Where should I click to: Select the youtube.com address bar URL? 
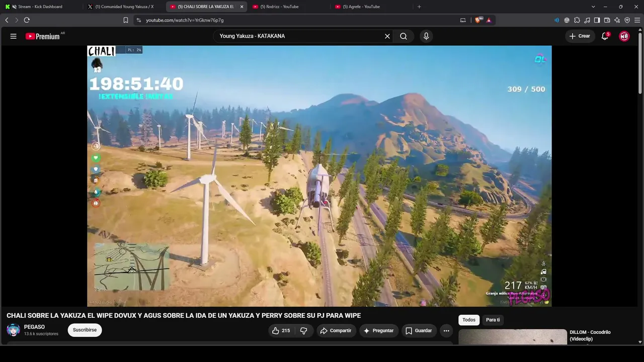185,20
